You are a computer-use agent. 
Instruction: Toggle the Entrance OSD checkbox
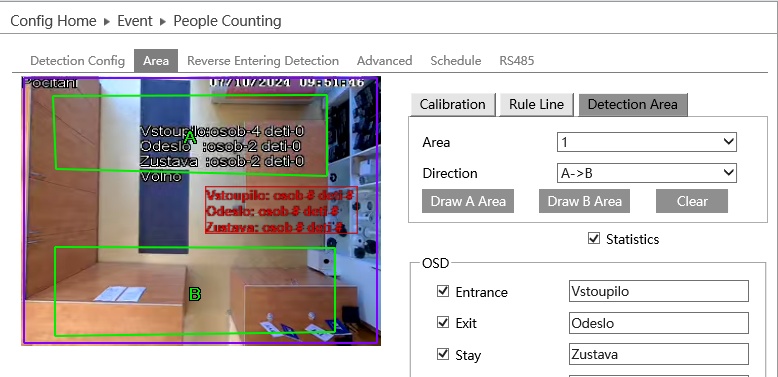443,291
